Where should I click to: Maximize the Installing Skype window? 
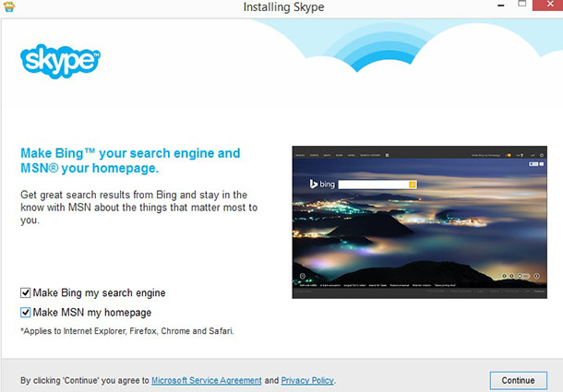tap(522, 5)
